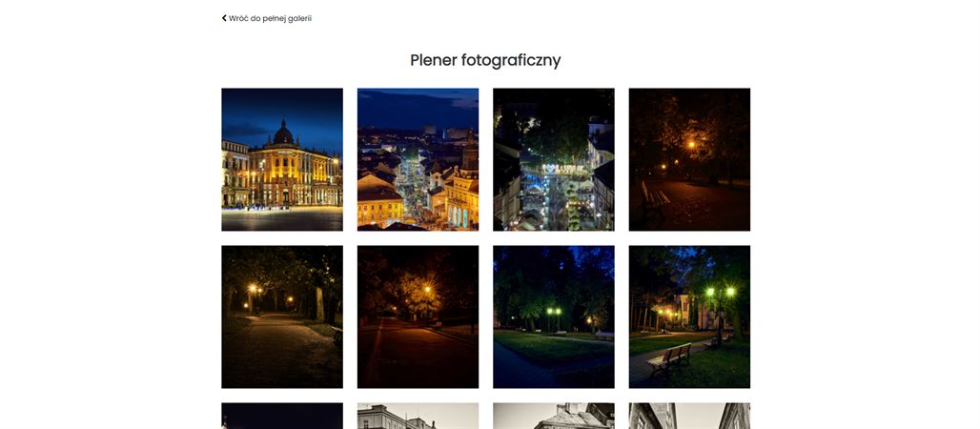
Task: Open the orange-lit tree and road photo
Action: pyautogui.click(x=418, y=317)
